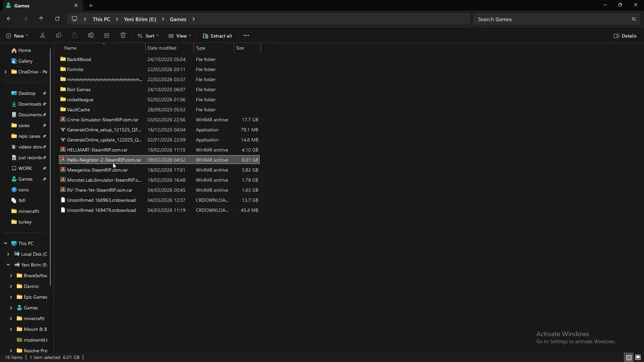Click the PC monitor icon in address bar
The image size is (644, 362).
74,19
